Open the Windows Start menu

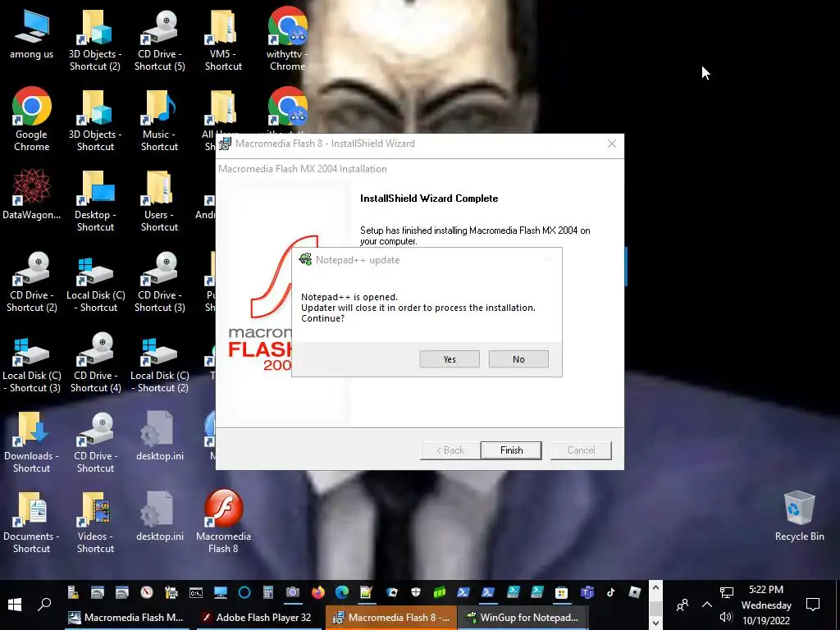click(x=15, y=605)
